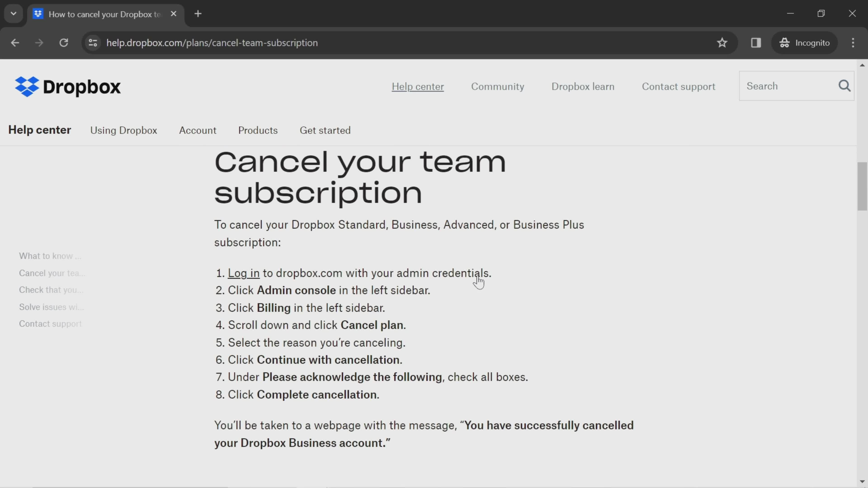The height and width of the screenshot is (488, 868).
Task: Click the Dropbox logo
Action: (x=67, y=87)
